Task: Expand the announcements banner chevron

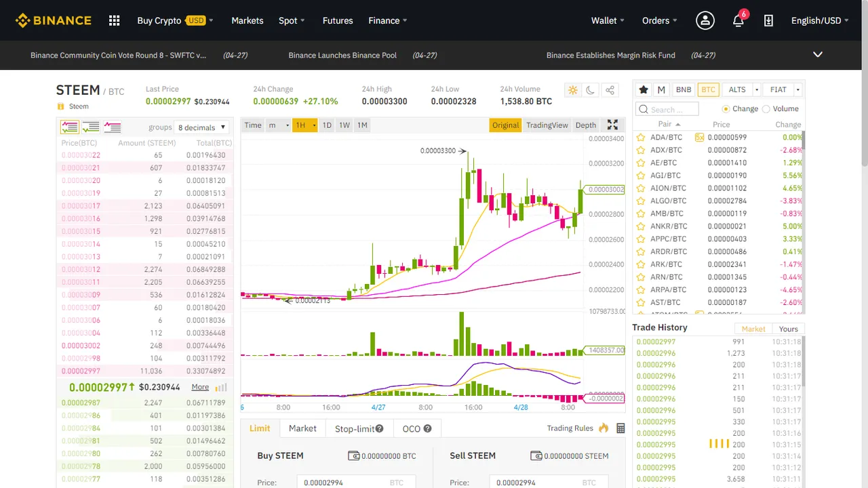Action: [x=818, y=55]
